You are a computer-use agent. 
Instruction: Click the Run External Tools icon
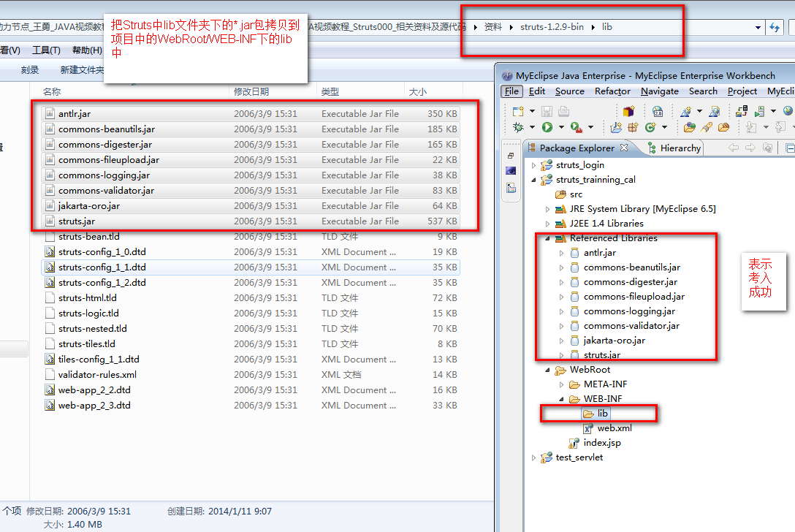click(x=576, y=127)
